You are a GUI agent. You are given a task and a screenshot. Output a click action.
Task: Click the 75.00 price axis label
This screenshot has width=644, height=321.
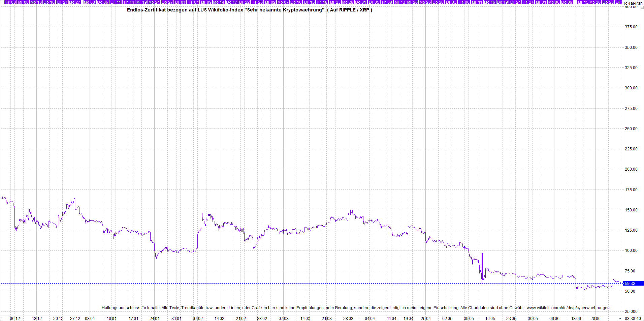click(x=630, y=271)
